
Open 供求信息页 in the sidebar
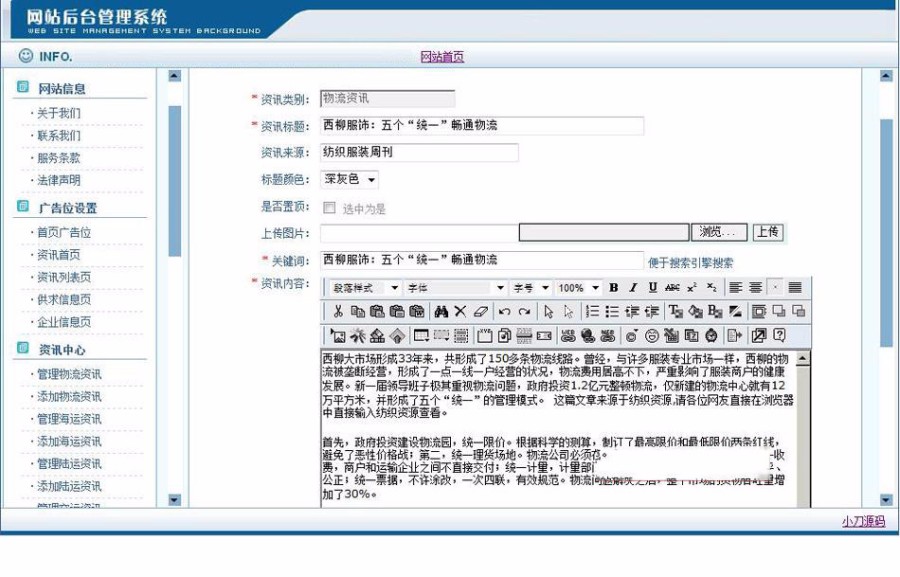coord(64,300)
